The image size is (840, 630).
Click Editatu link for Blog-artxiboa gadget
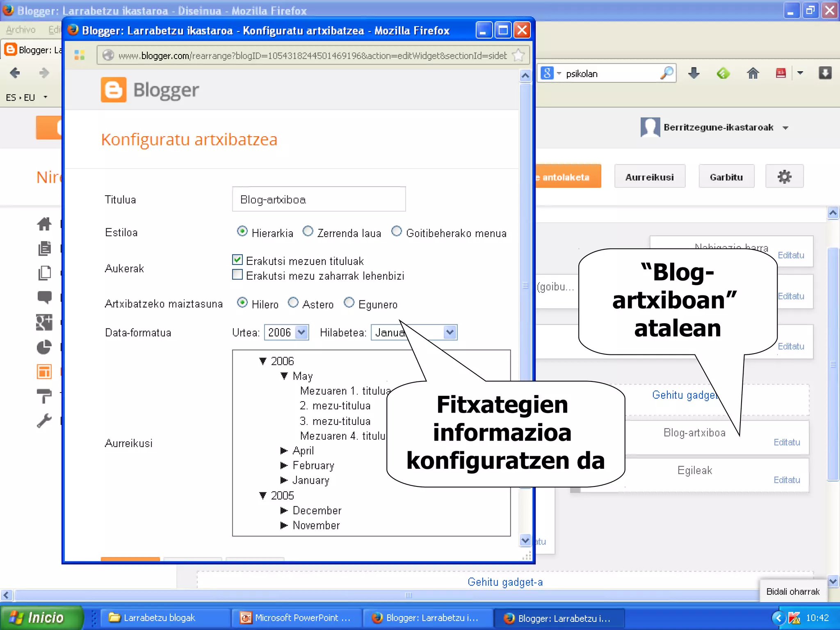click(x=787, y=442)
